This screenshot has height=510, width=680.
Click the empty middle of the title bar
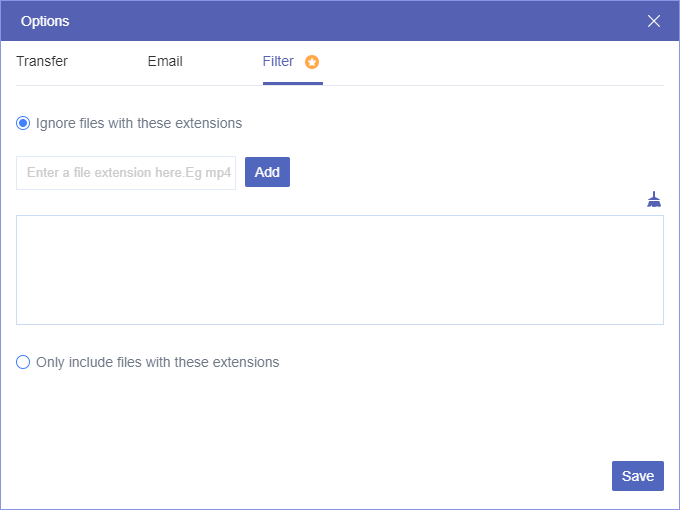[340, 21]
